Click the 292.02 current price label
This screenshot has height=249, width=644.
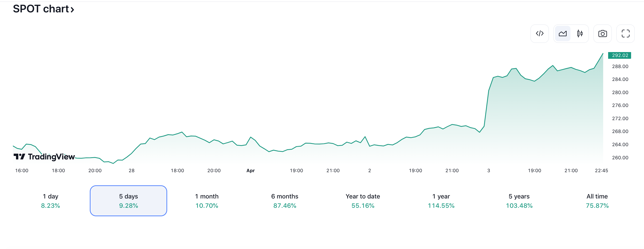(x=619, y=55)
